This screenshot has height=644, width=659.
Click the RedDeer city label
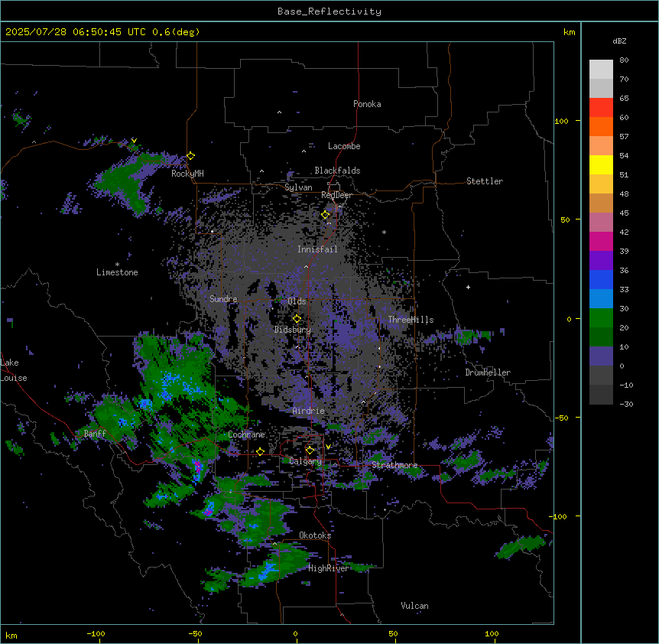[337, 195]
